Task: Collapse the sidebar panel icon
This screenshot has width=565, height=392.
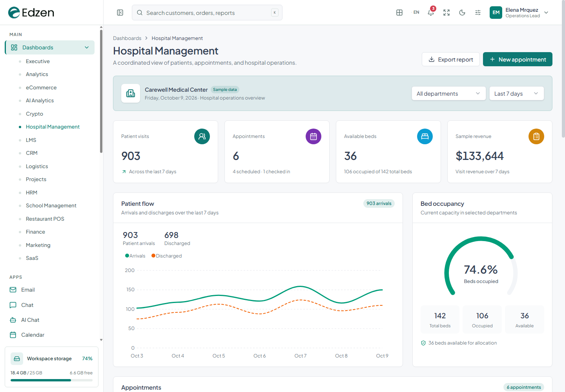Action: (x=120, y=13)
